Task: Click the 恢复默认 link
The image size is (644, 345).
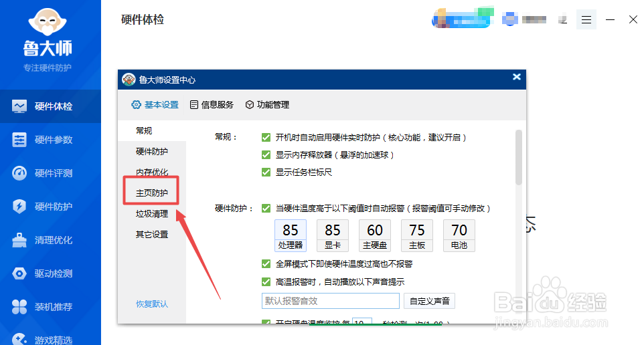Action: click(x=152, y=304)
